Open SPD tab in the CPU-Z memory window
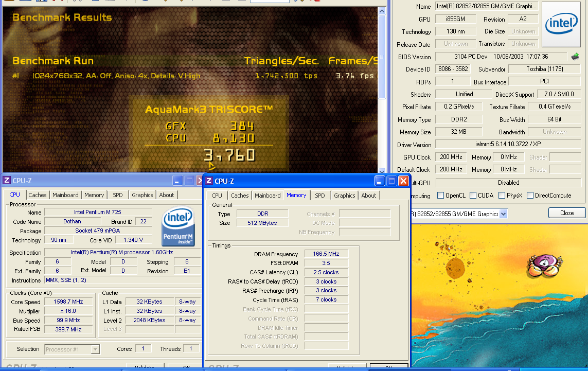Image resolution: width=588 pixels, height=371 pixels. (x=320, y=196)
